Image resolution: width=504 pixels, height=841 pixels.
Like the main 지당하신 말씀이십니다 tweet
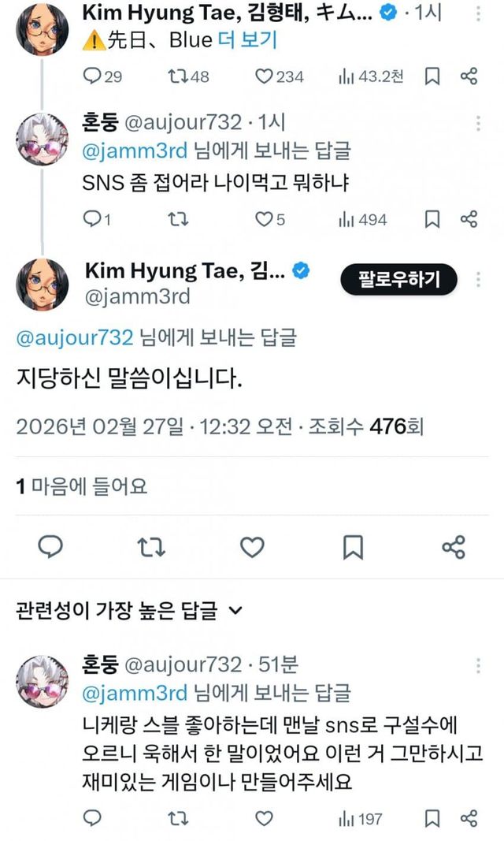coord(251,546)
